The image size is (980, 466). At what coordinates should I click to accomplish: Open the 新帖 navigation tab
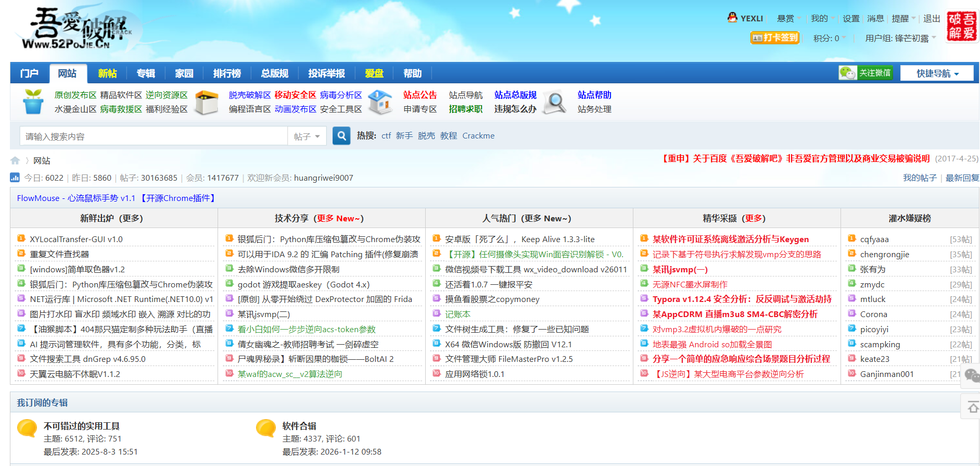(107, 73)
